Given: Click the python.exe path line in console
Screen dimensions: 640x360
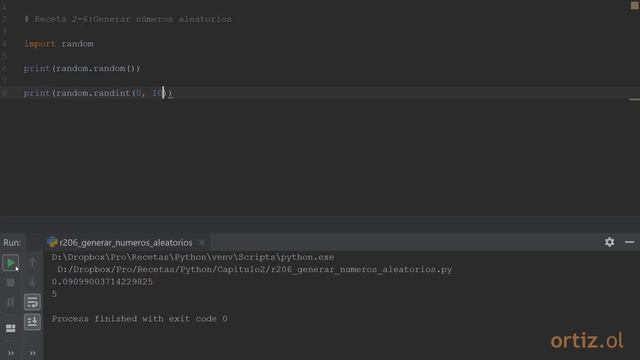Looking at the screenshot, I should point(193,257).
